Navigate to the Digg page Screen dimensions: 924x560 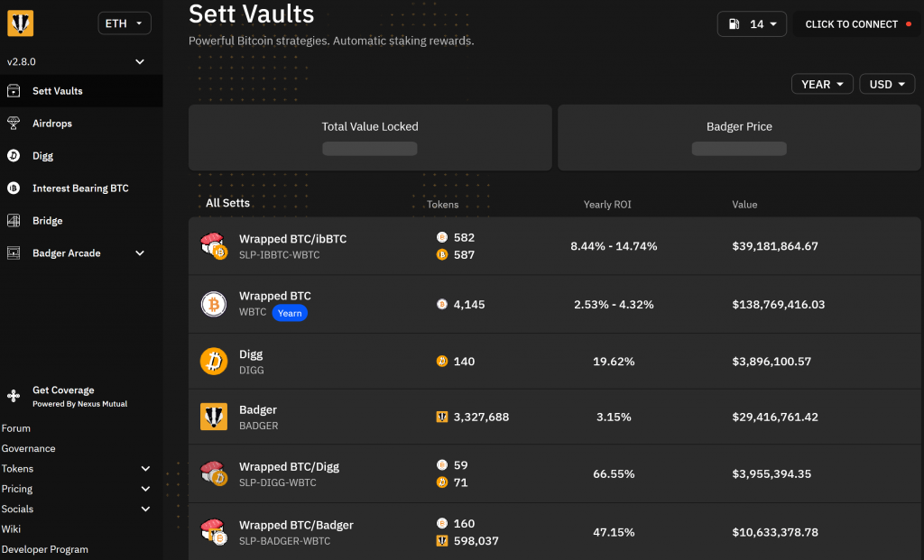tap(81, 155)
